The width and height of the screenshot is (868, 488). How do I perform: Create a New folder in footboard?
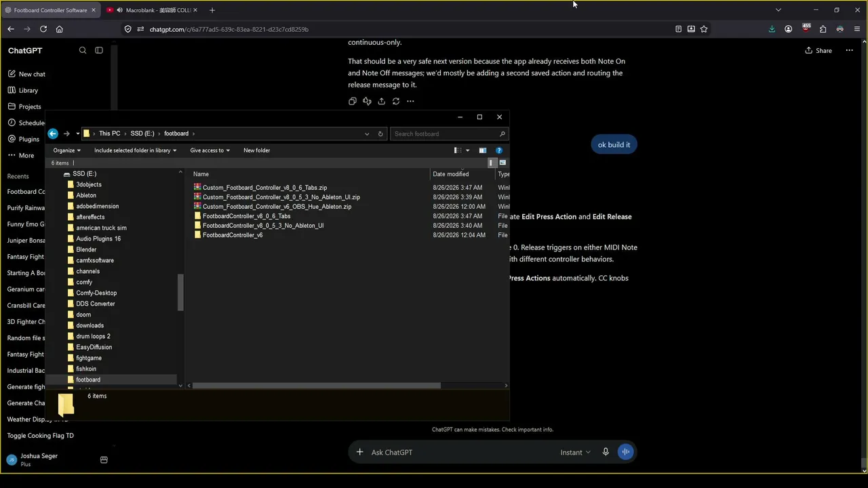[257, 150]
